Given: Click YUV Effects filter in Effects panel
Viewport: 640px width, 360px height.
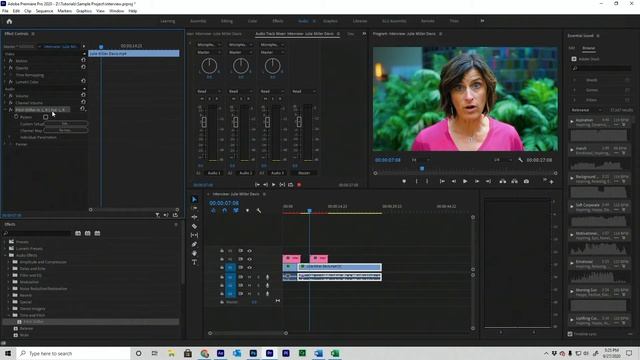Looking at the screenshot, I should point(97,233).
